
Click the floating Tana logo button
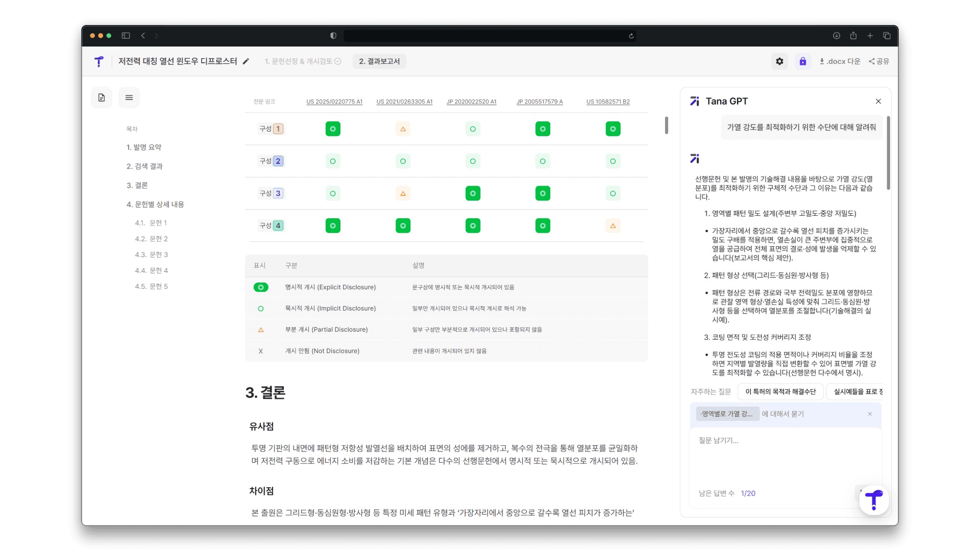874,500
